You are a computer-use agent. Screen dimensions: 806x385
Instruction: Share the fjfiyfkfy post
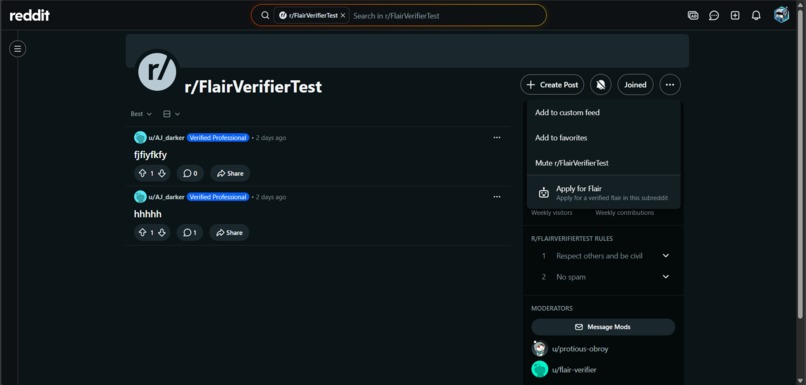tap(230, 173)
